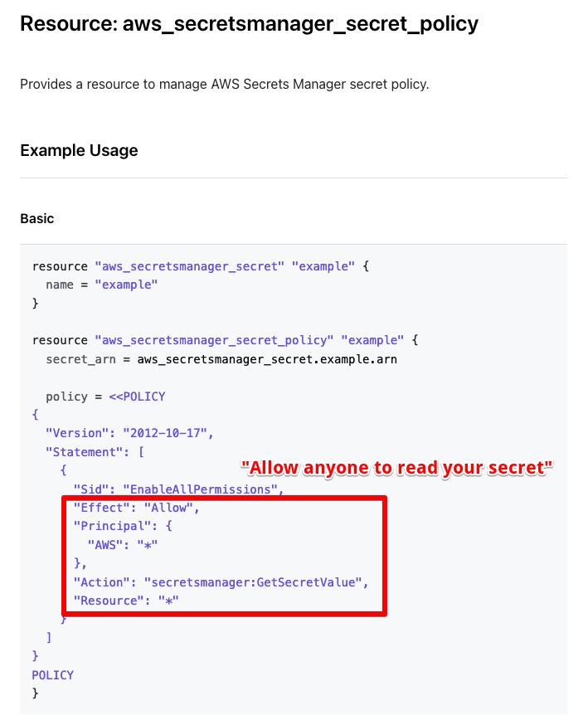Screen dimensions: 588x720
Task: Click the "Effect": "Allow" line
Action: click(x=136, y=508)
